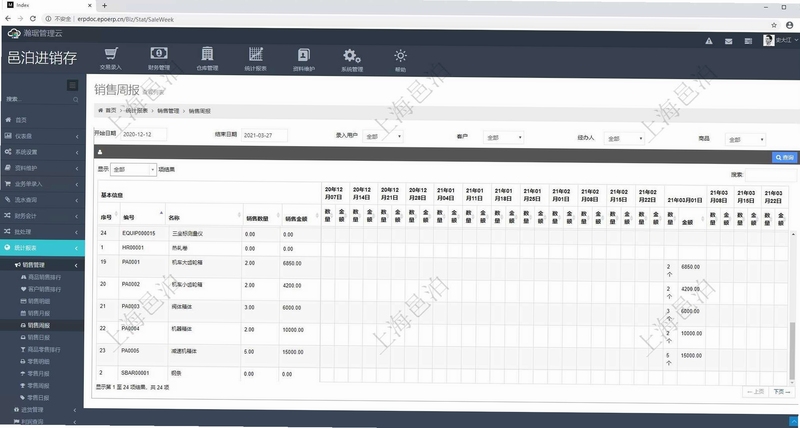Open the mail envelope icon in header
The height and width of the screenshot is (428, 800).
click(729, 41)
